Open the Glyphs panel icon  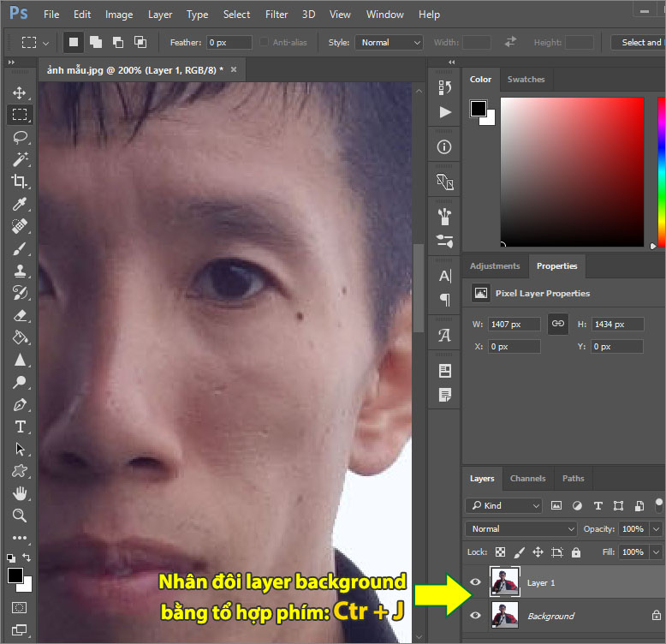[444, 335]
